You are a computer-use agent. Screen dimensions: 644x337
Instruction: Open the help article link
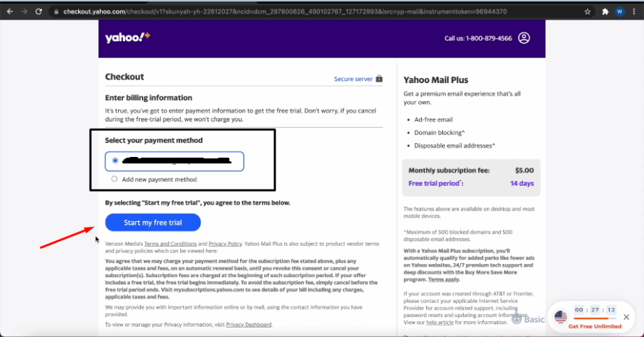pos(440,323)
